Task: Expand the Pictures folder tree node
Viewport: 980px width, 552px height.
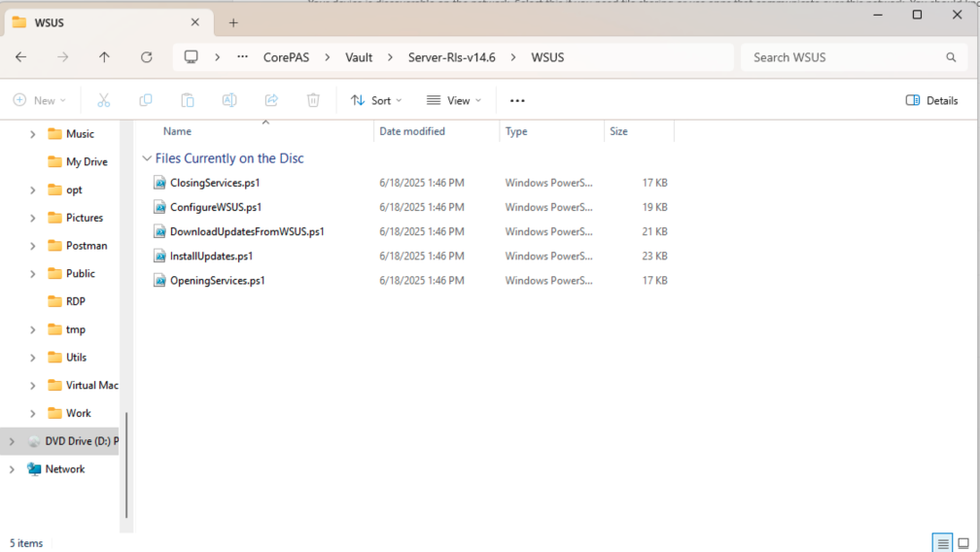Action: coord(32,218)
